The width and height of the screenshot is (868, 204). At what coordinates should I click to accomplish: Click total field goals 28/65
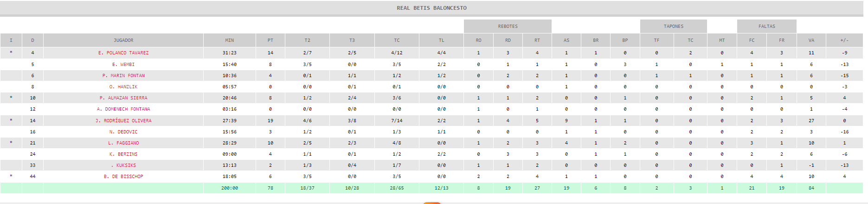point(397,188)
